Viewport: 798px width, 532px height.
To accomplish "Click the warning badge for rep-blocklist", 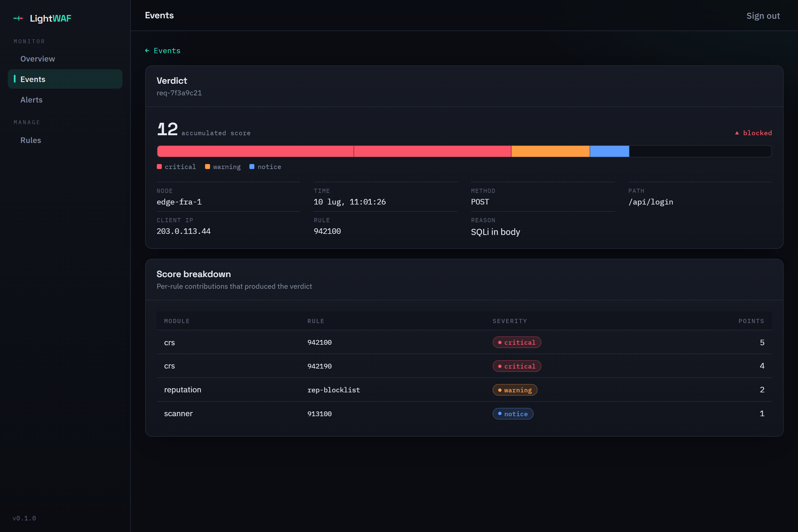I will coord(515,390).
